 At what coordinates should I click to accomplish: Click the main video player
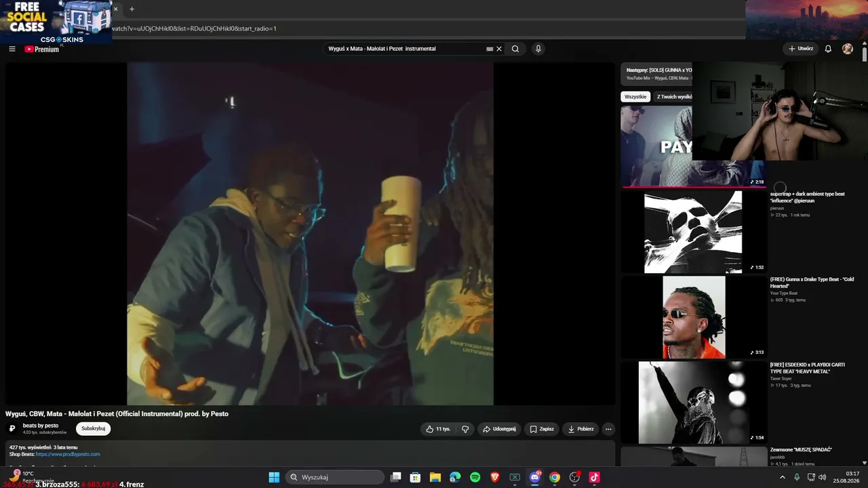pos(310,234)
